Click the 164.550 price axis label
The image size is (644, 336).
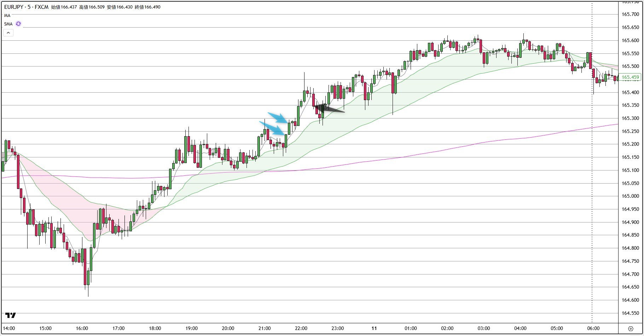click(630, 313)
